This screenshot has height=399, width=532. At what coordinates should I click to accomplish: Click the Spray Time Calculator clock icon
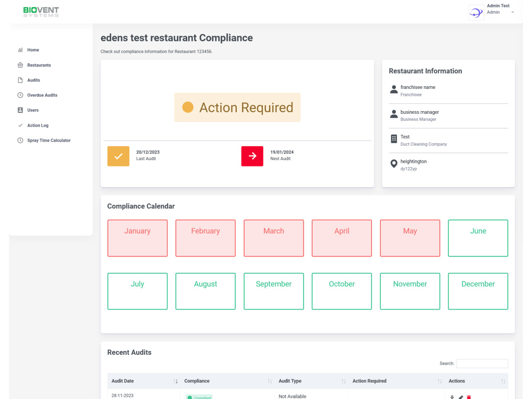(20, 140)
